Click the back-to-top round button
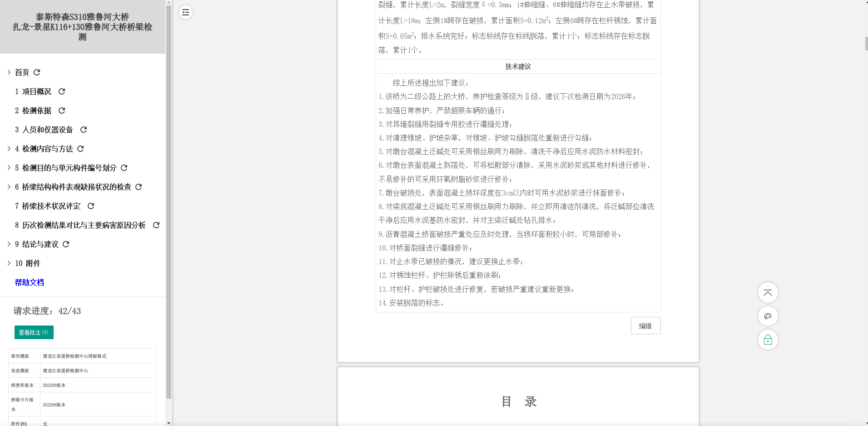Image resolution: width=868 pixels, height=426 pixels. pyautogui.click(x=768, y=292)
